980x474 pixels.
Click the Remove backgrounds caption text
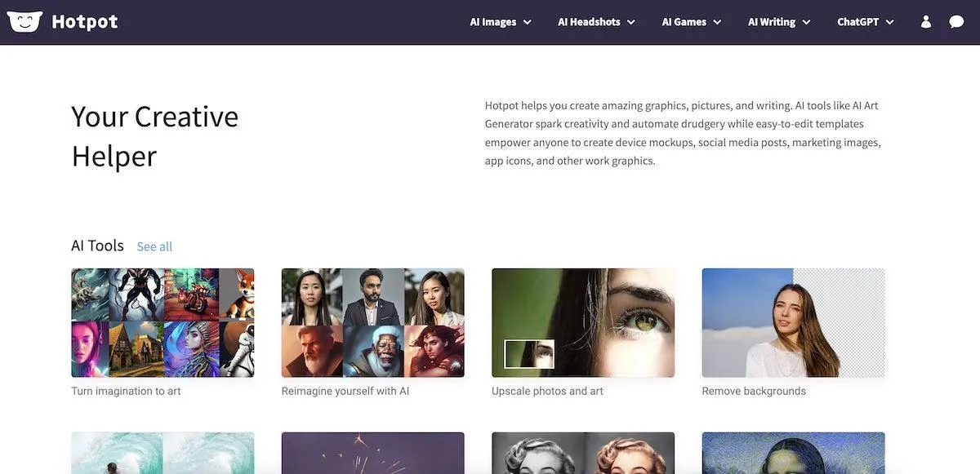pos(754,391)
